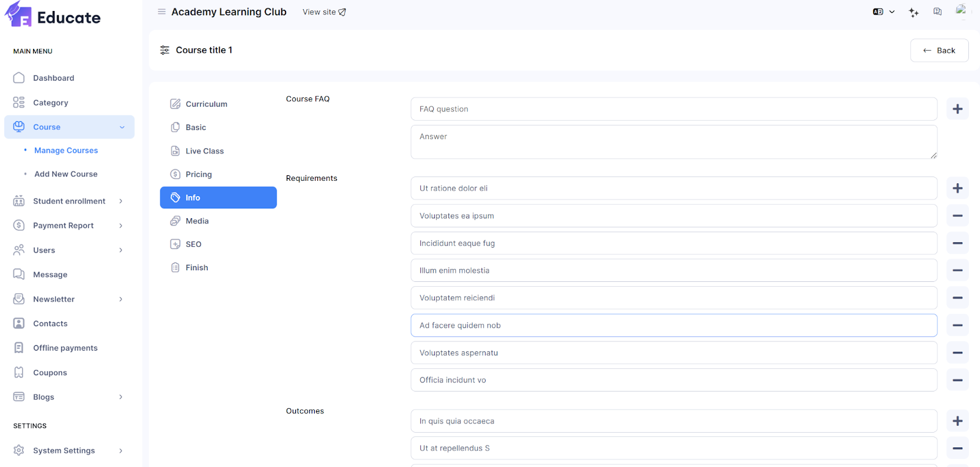
Task: Open Add New Course in sidebar
Action: click(66, 174)
